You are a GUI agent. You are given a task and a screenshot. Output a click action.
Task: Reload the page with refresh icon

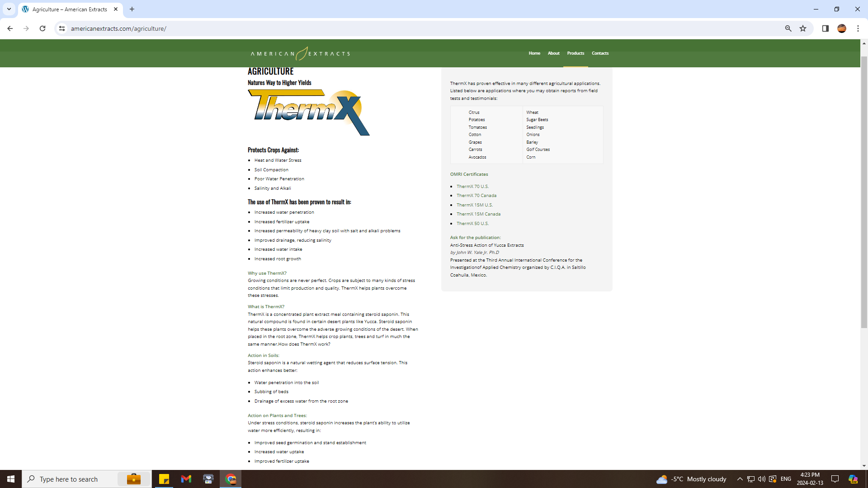[x=42, y=28]
